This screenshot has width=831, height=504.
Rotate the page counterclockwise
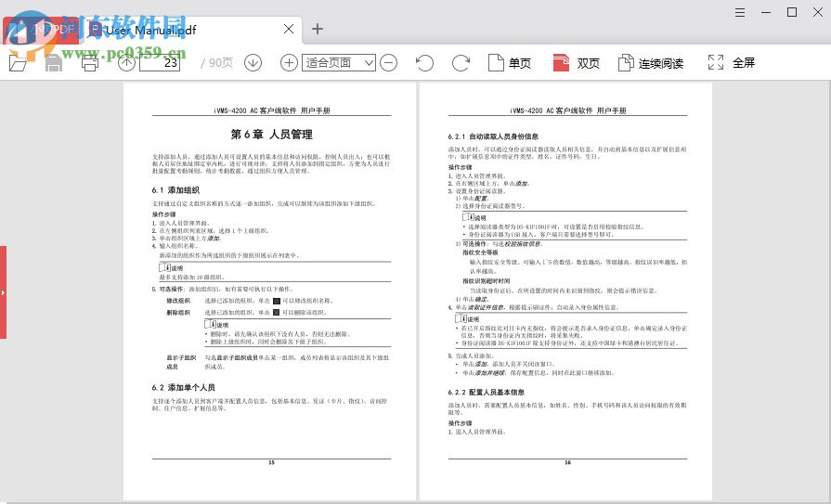click(424, 63)
